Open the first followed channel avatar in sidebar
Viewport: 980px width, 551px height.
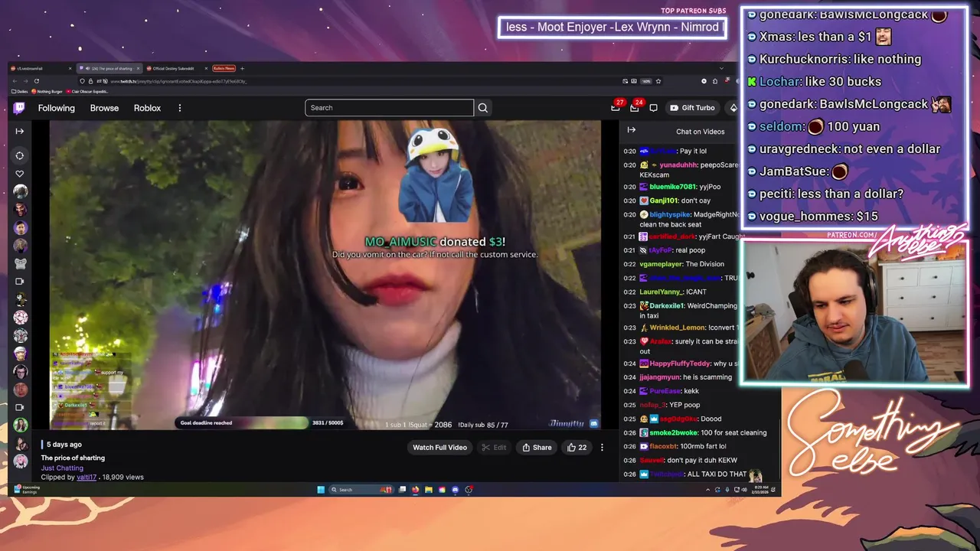[21, 191]
